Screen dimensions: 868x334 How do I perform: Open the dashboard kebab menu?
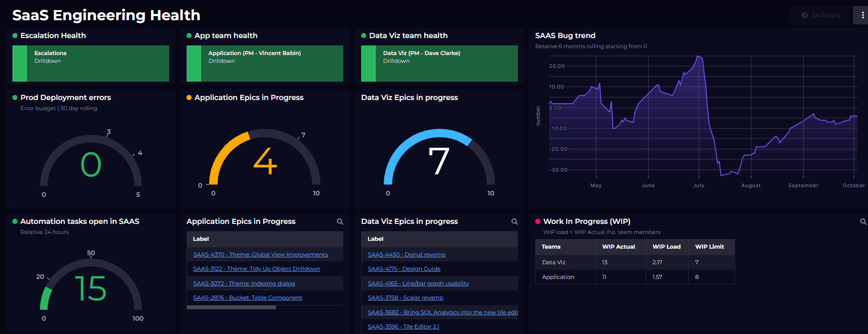tap(863, 15)
